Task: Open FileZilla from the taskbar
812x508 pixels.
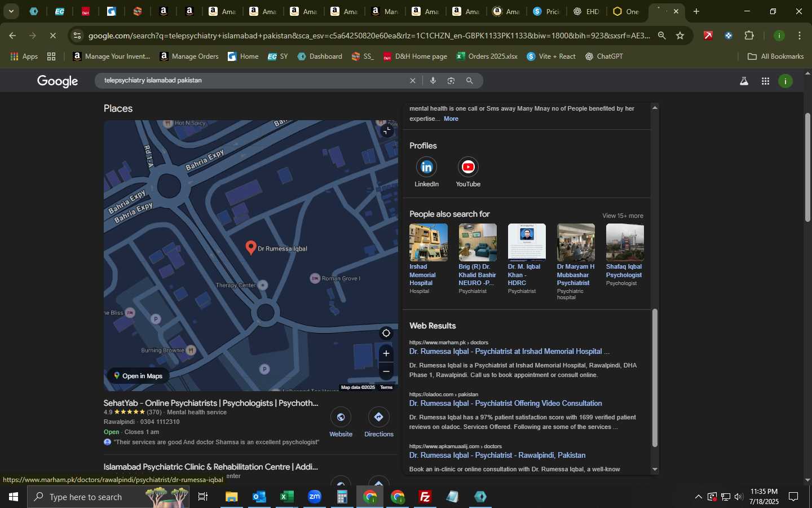Action: pos(425,497)
